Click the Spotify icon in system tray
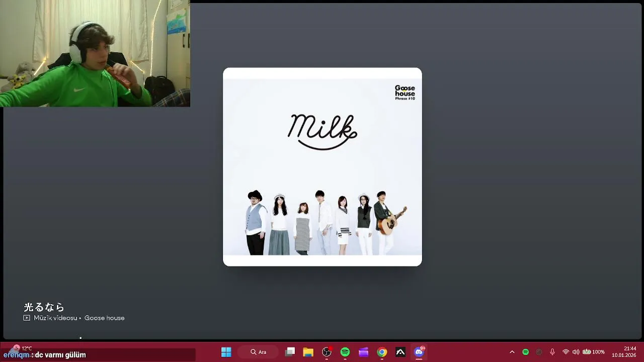 pyautogui.click(x=526, y=352)
